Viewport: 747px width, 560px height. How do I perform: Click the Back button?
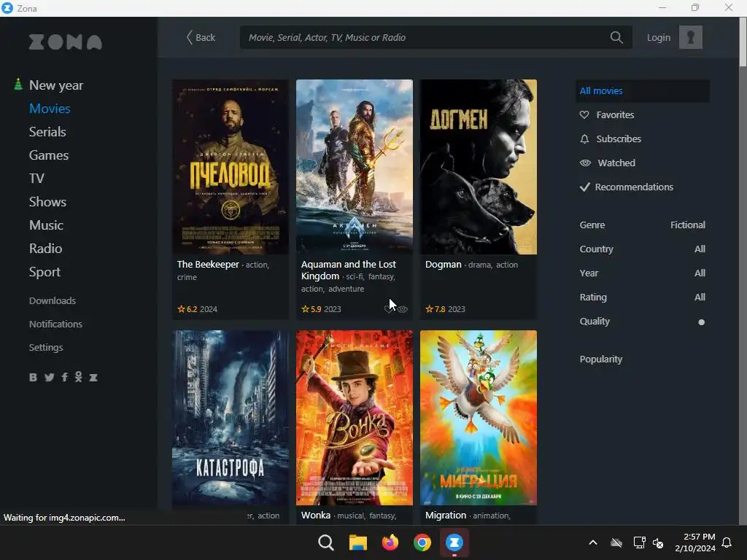coord(201,37)
